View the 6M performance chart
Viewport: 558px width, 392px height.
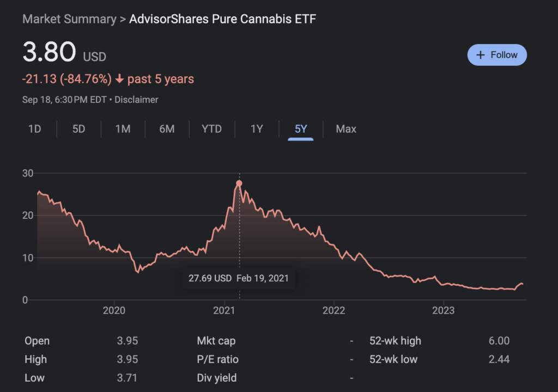pos(167,129)
